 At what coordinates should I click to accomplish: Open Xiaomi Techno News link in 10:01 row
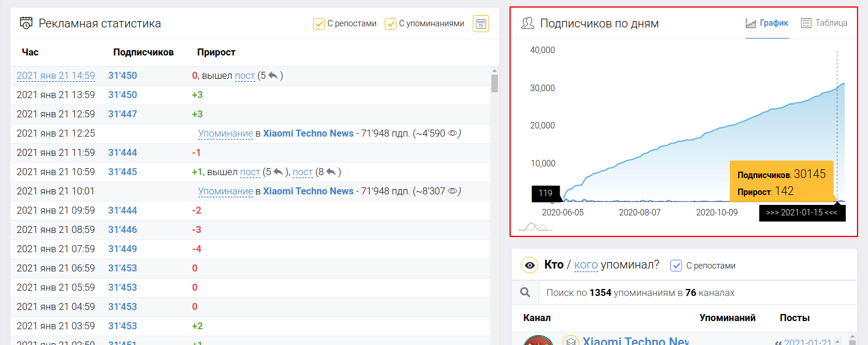tap(308, 191)
